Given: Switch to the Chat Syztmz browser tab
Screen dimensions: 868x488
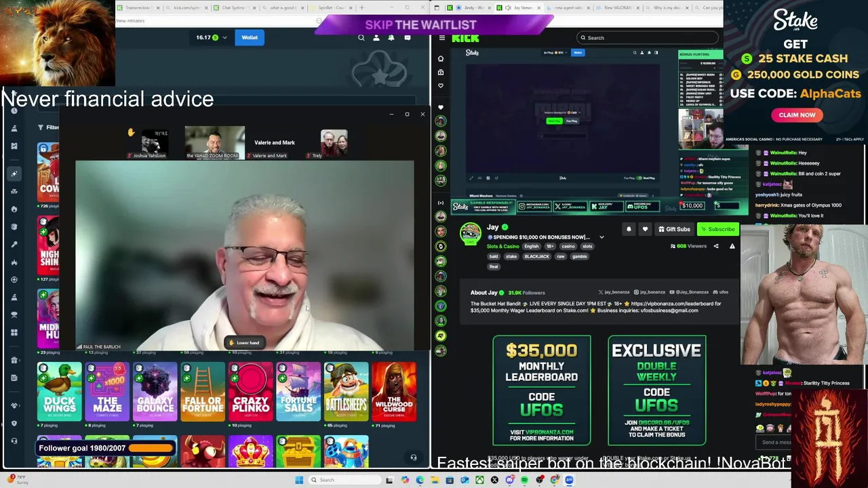Looking at the screenshot, I should [x=234, y=7].
